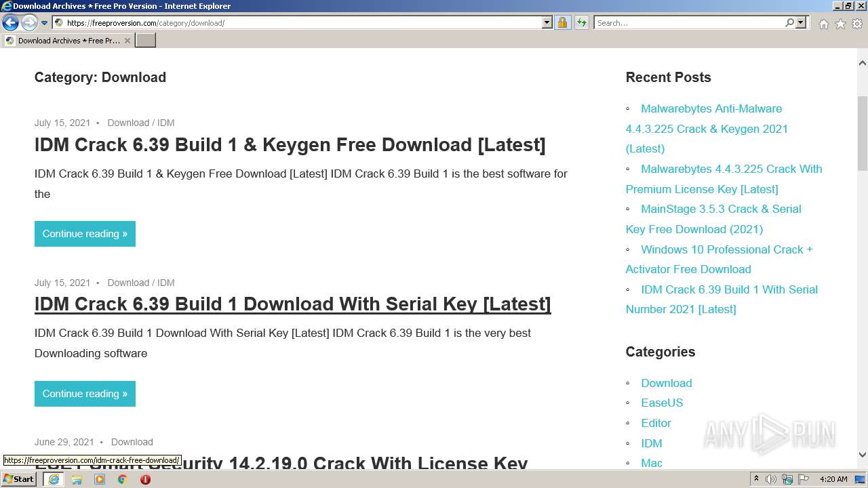
Task: Open the Tools gear icon
Action: (x=857, y=24)
